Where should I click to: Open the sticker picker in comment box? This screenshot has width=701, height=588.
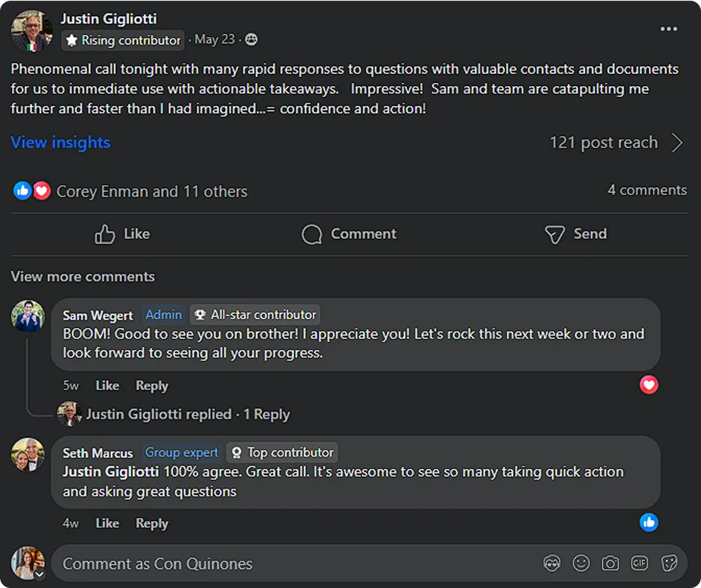click(669, 563)
